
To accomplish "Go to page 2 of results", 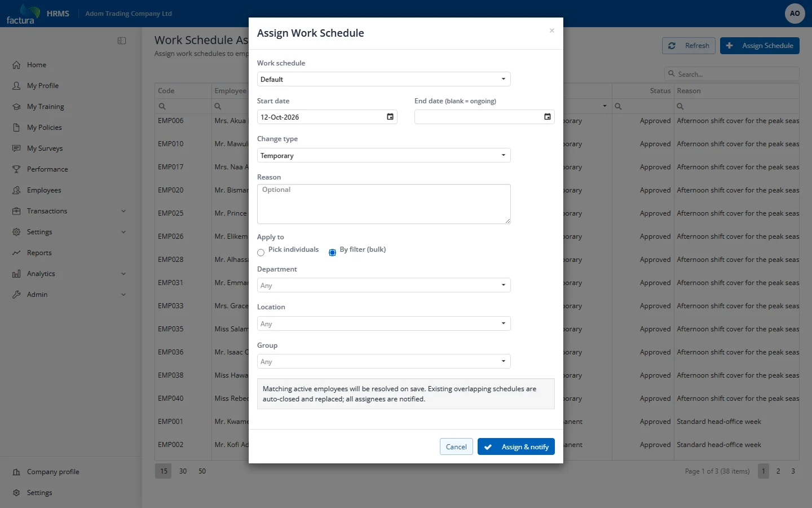I will point(778,471).
